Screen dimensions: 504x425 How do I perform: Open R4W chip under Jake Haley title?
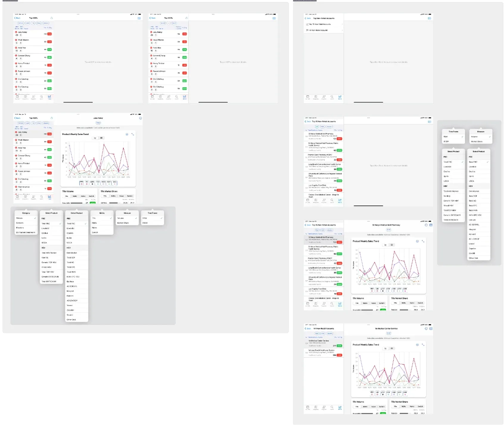(x=98, y=123)
